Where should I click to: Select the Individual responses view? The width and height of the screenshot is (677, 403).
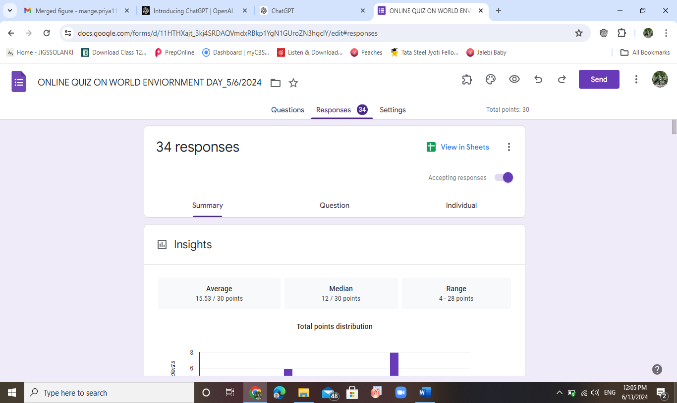click(461, 205)
